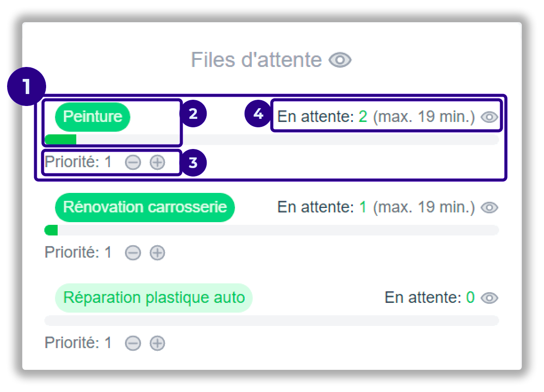Open the Réparation plastique auto queue tag
The width and height of the screenshot is (544, 392).
tap(153, 298)
